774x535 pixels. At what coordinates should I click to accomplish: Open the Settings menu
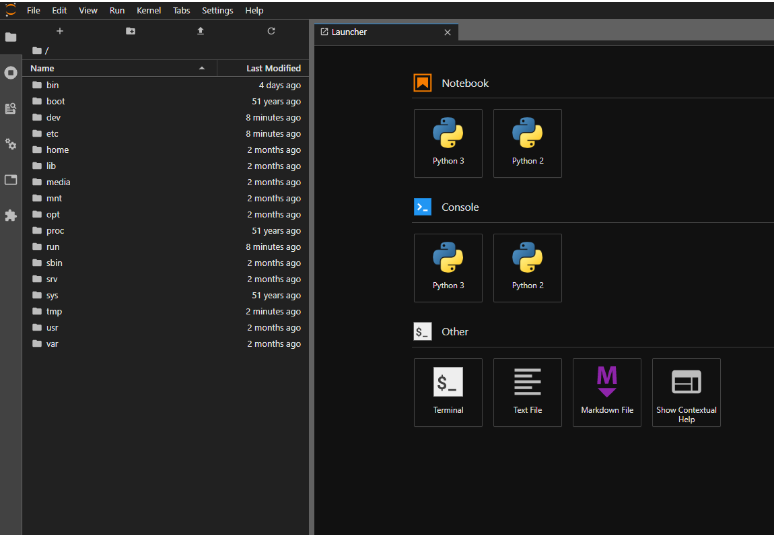[217, 10]
